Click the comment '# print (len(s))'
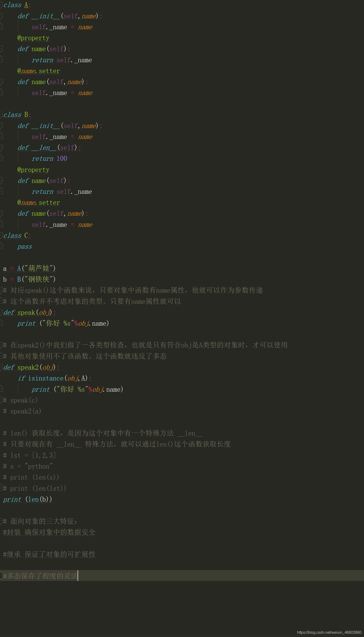The width and height of the screenshot is (364, 637). pyautogui.click(x=31, y=477)
